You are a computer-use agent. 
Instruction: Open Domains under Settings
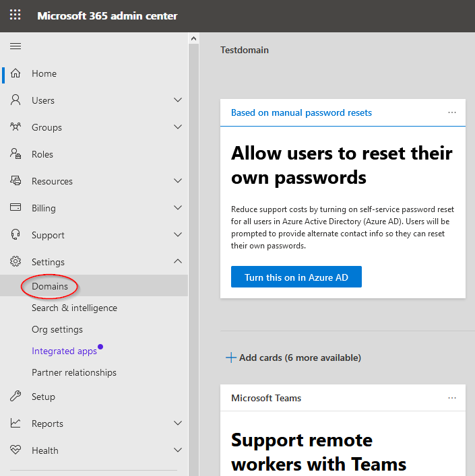[50, 286]
